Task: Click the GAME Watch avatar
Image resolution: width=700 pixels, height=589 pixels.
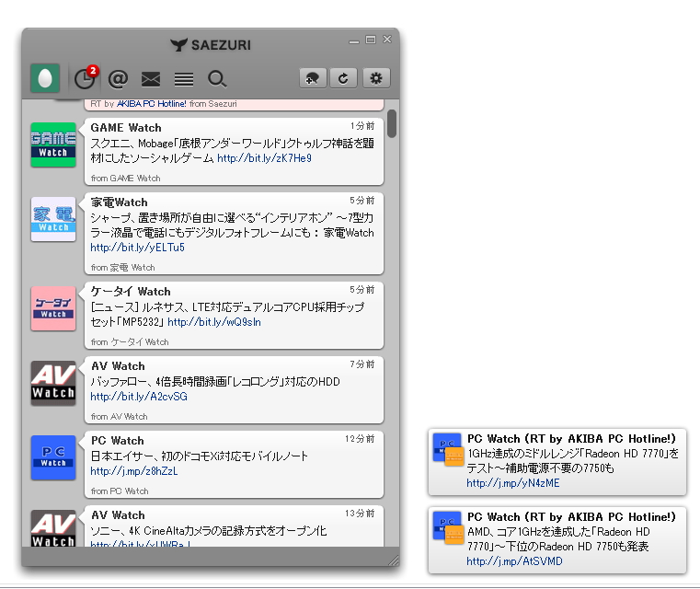Action: 53,144
